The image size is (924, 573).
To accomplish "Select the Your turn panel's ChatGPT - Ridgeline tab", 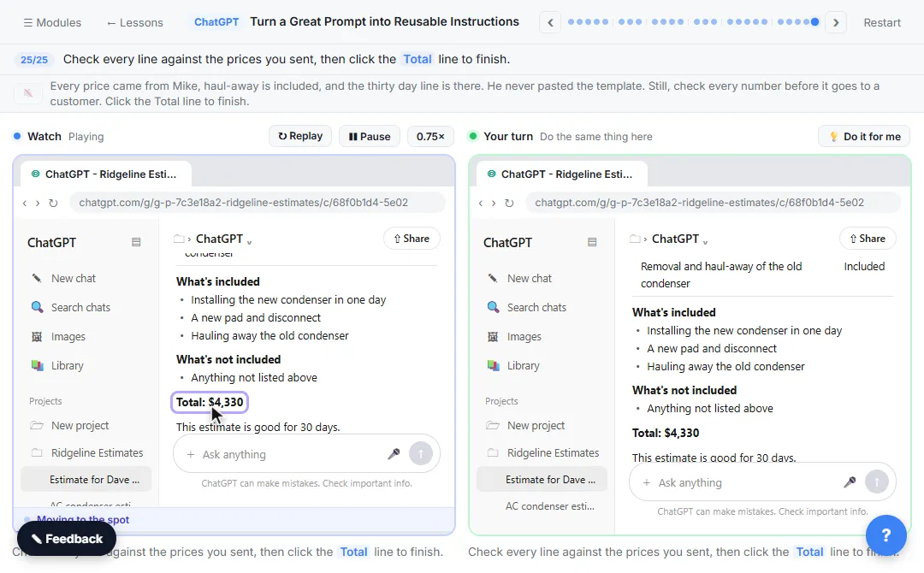I will [x=562, y=174].
